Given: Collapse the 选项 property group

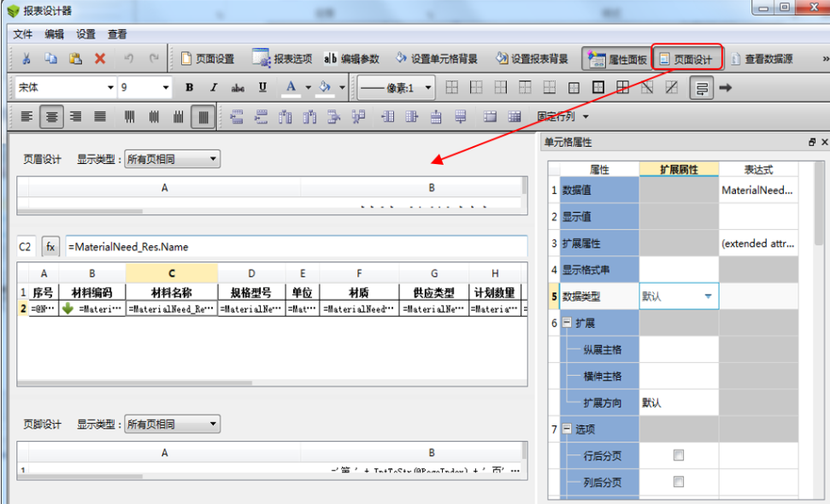Looking at the screenshot, I should pyautogui.click(x=567, y=428).
